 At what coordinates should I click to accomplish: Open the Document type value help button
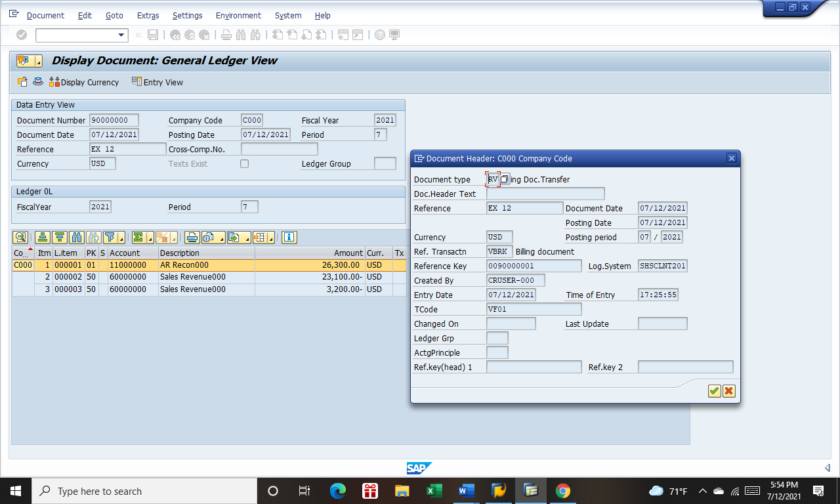(504, 179)
